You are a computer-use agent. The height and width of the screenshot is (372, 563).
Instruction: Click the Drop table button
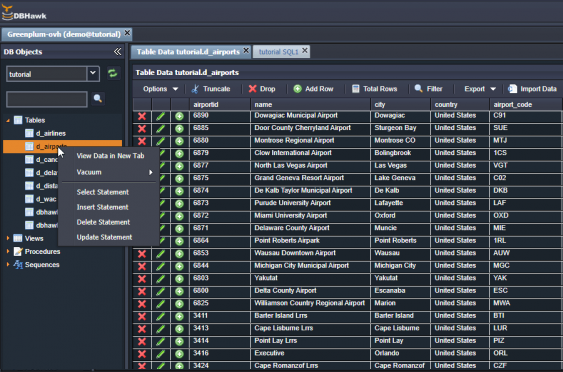(x=262, y=89)
